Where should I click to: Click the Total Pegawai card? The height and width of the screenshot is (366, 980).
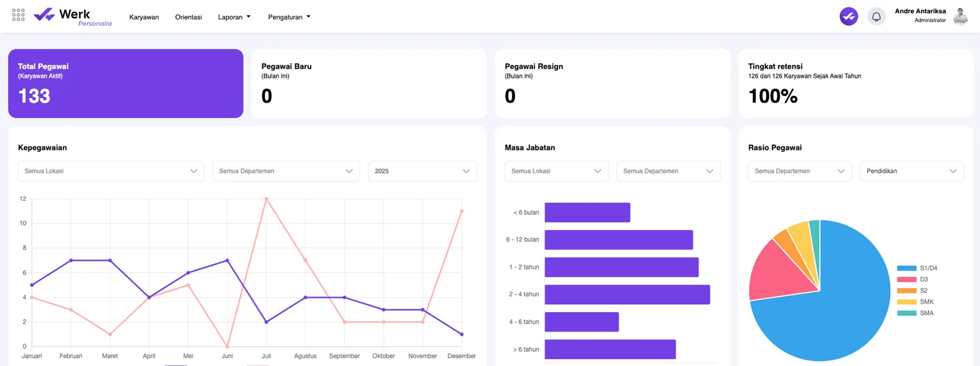point(125,83)
